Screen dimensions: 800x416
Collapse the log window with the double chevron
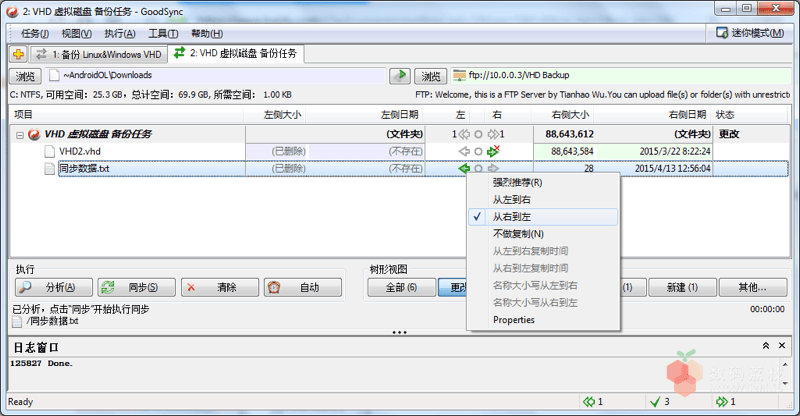click(766, 346)
